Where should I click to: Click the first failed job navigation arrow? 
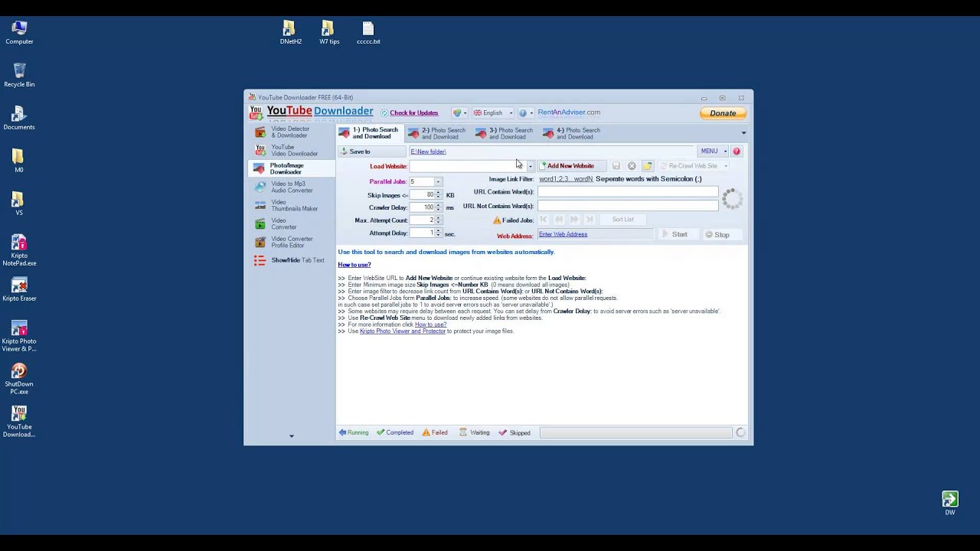[544, 220]
